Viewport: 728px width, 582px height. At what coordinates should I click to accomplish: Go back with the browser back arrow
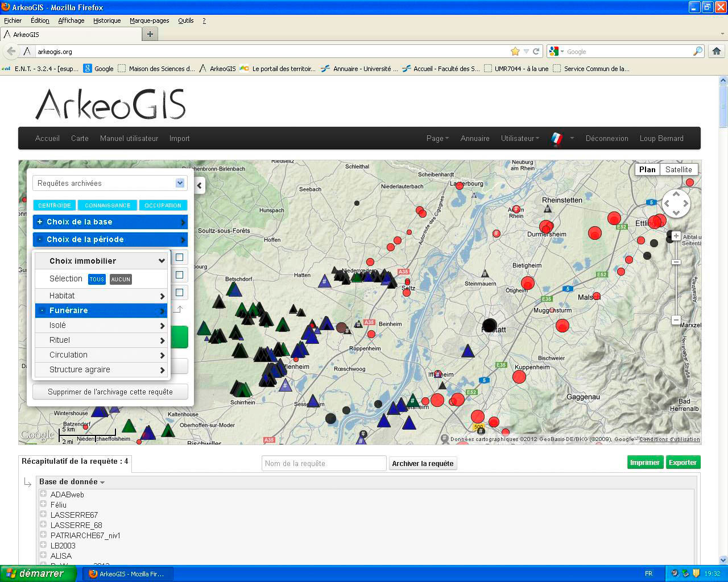[11, 51]
